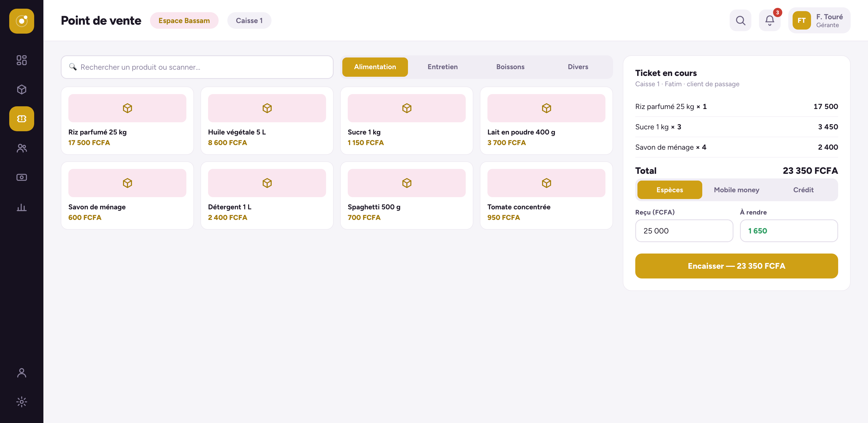Click the 950 FCFA price of Tomate concentrée

point(503,217)
